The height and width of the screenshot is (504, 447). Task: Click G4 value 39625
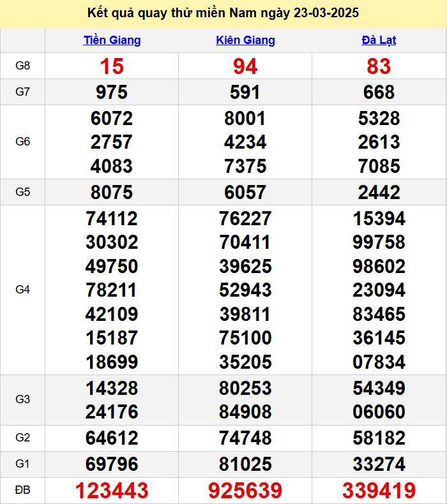click(x=246, y=266)
